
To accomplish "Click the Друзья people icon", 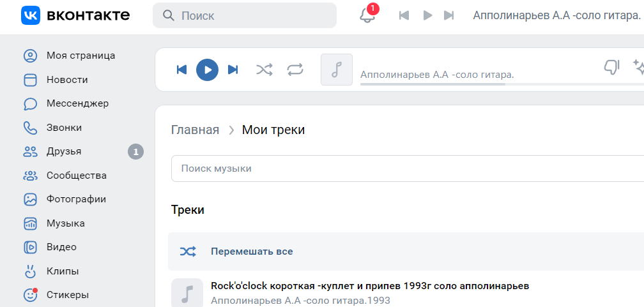I will pyautogui.click(x=31, y=151).
